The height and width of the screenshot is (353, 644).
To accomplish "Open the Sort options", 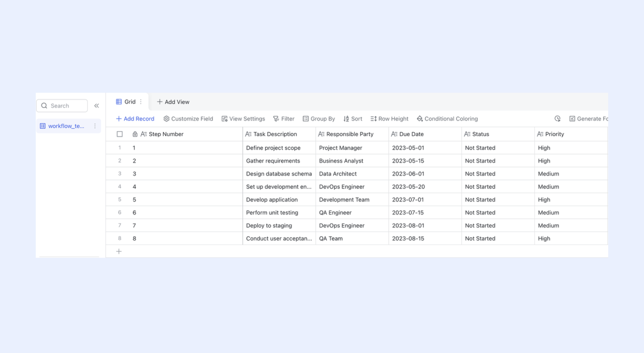I will click(x=353, y=119).
